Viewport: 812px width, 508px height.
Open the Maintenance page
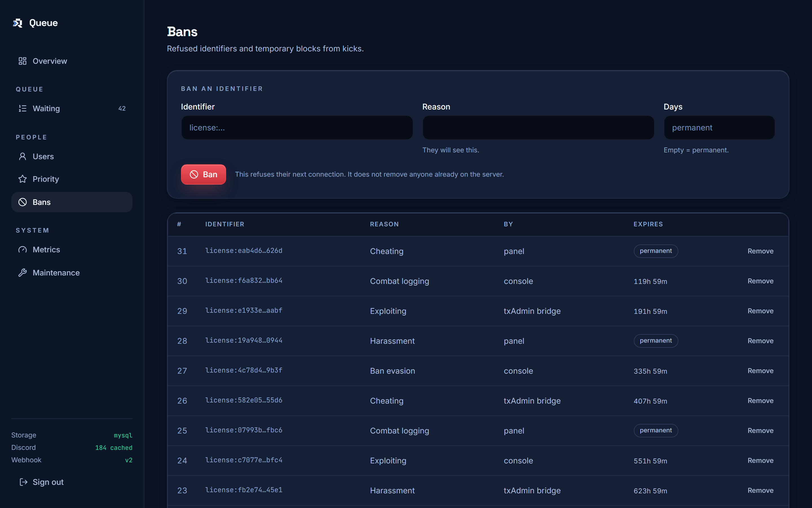72,273
